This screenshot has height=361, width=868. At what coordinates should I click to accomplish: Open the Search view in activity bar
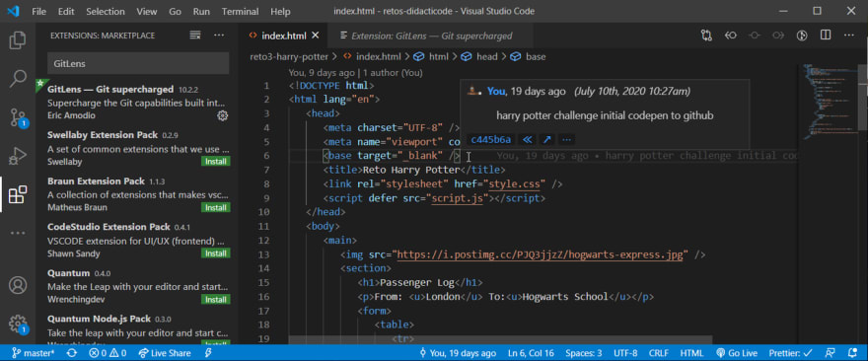point(18,79)
